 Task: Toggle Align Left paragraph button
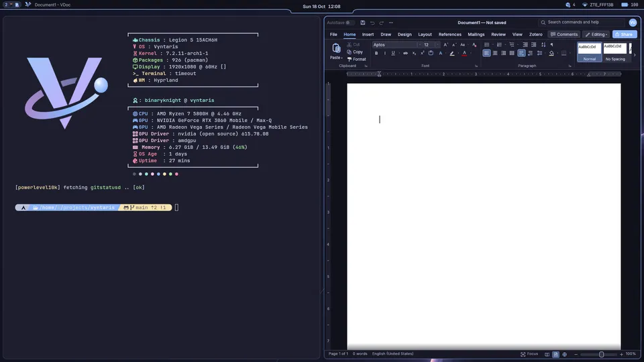[487, 53]
